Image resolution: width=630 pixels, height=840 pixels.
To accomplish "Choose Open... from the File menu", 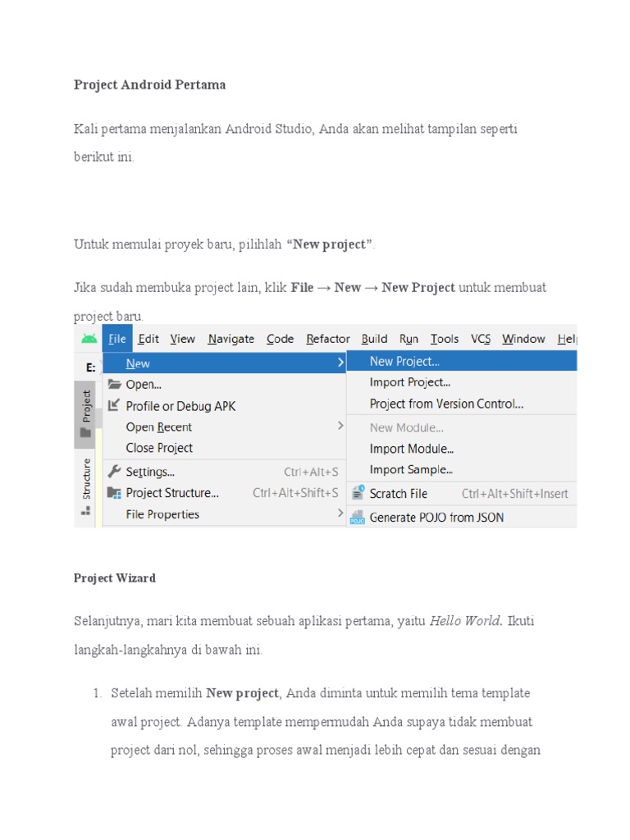I will pyautogui.click(x=225, y=384).
